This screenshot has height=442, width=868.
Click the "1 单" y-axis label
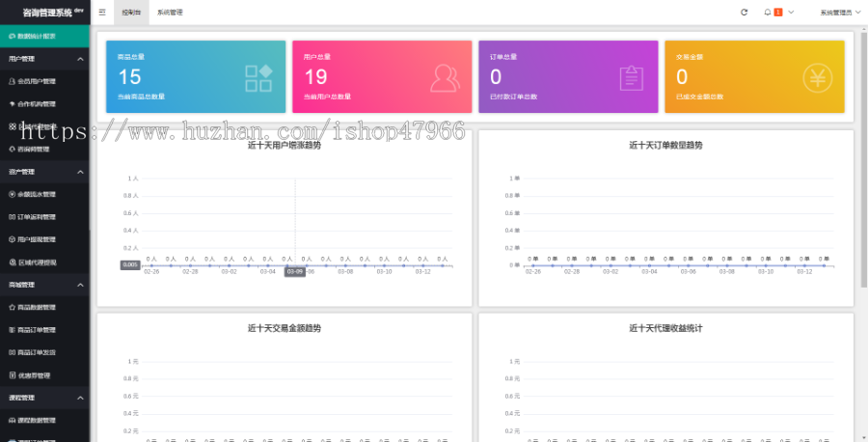(514, 179)
